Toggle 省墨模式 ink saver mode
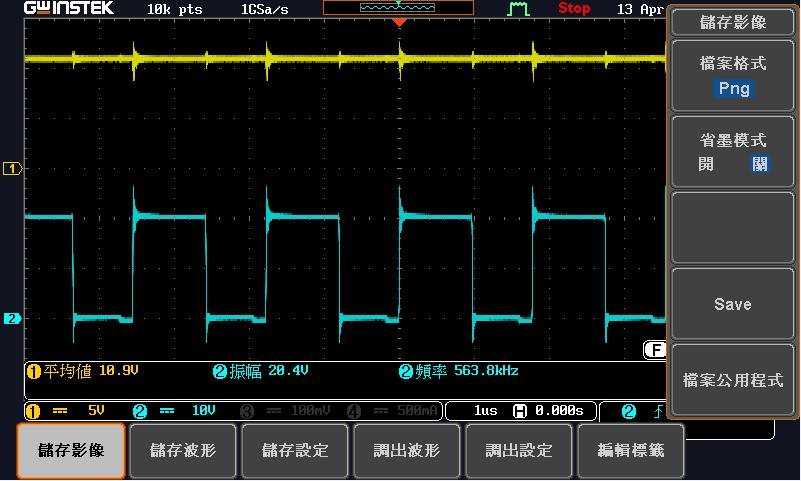This screenshot has height=481, width=801. click(x=733, y=152)
